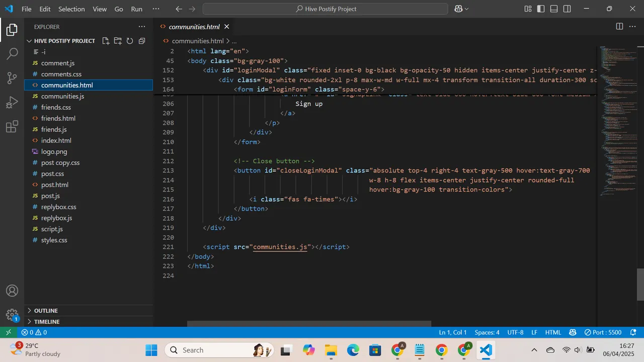Open communities.js in the explorer
644x362 pixels.
click(x=62, y=96)
